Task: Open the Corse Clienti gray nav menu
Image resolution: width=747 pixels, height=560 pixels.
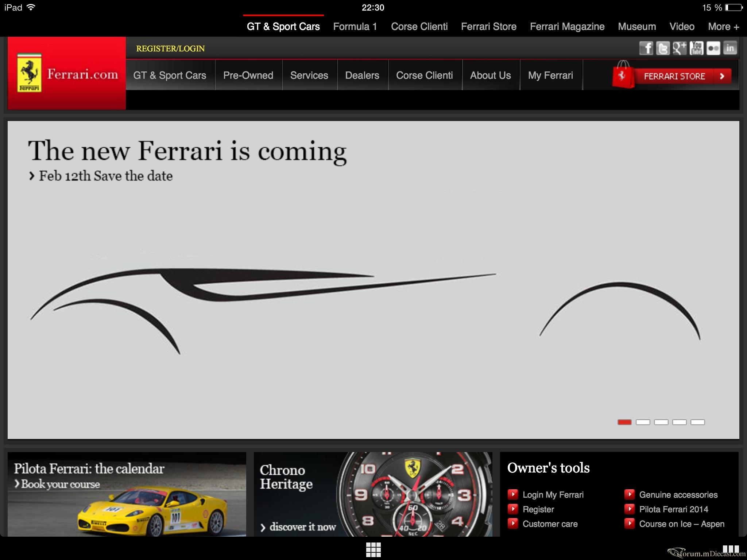Action: [x=425, y=75]
